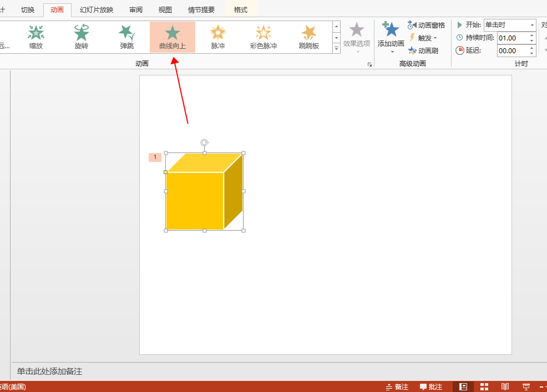Select the 缩放 zoom animation effect
This screenshot has width=547, height=392.
pyautogui.click(x=36, y=37)
